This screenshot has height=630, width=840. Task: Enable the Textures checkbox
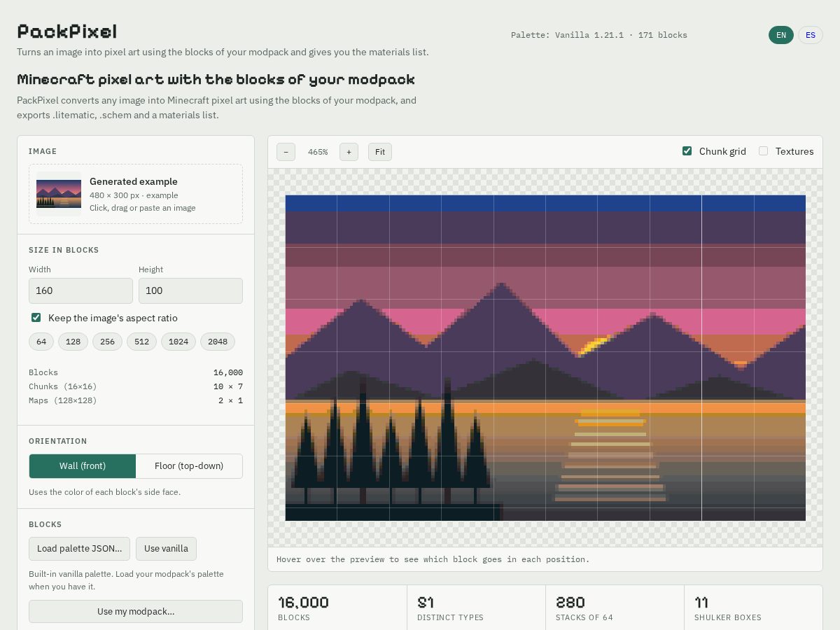(x=763, y=151)
